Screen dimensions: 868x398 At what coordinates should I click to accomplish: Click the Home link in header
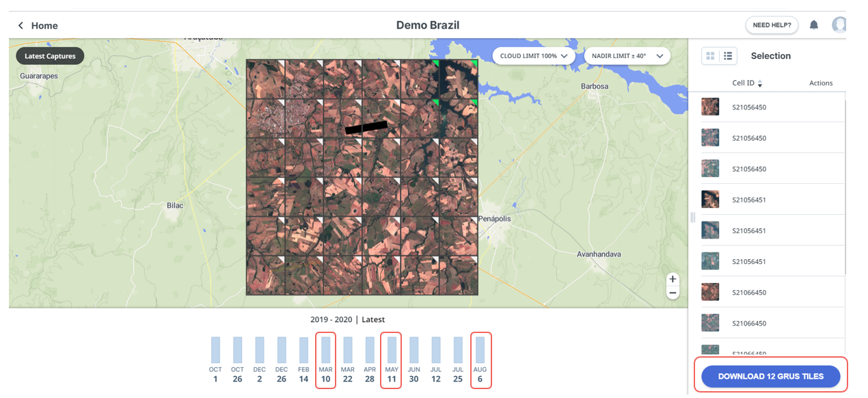[x=44, y=25]
